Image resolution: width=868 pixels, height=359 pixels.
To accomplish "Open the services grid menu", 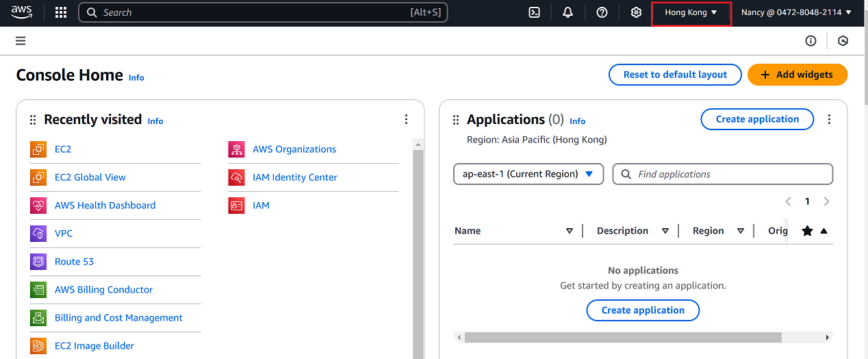I will click(x=61, y=12).
